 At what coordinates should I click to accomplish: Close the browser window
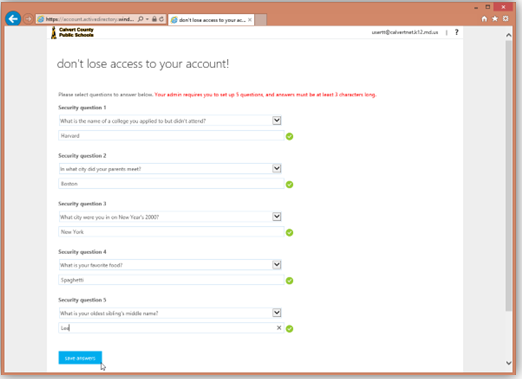(504, 7)
